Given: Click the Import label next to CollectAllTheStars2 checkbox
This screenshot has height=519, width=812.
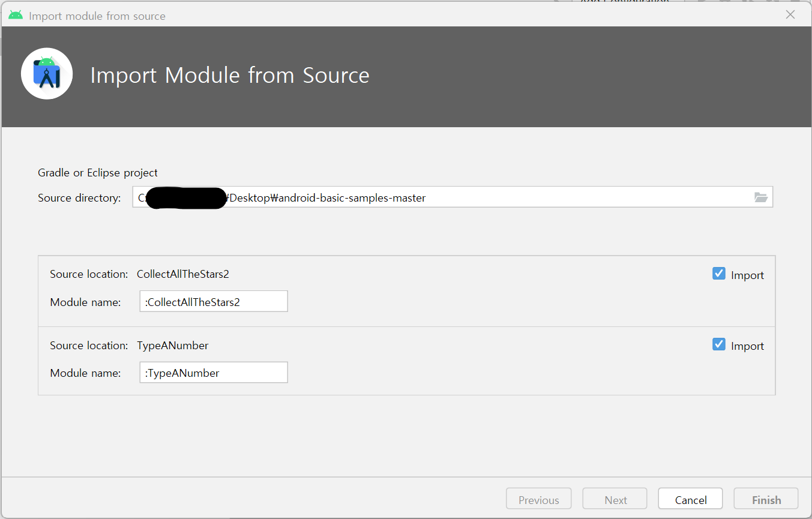Looking at the screenshot, I should click(x=748, y=274).
